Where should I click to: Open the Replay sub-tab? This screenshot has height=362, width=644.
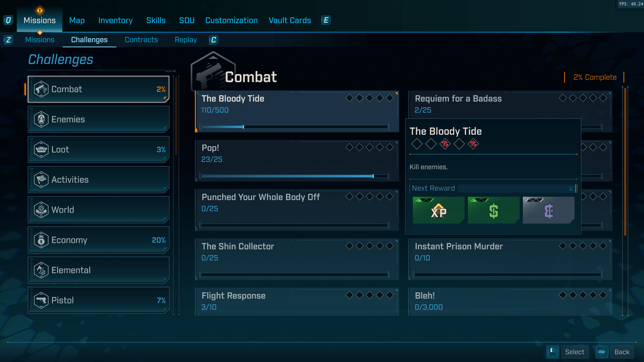click(186, 40)
